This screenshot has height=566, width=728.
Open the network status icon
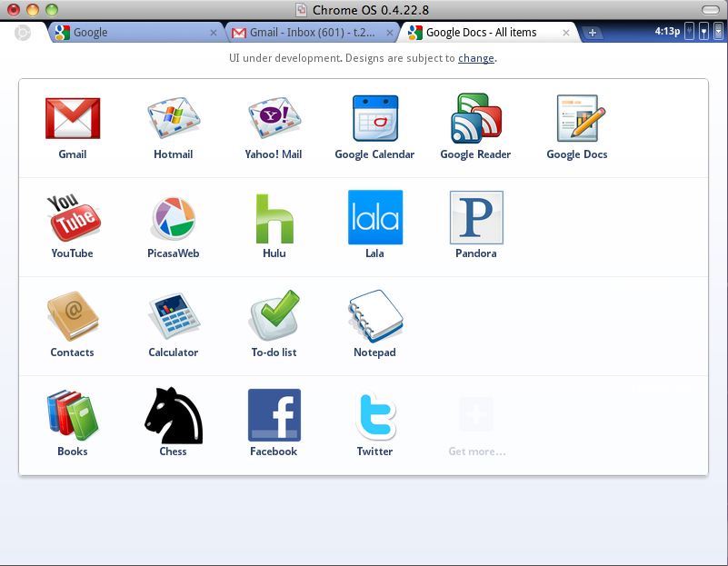pyautogui.click(x=703, y=32)
